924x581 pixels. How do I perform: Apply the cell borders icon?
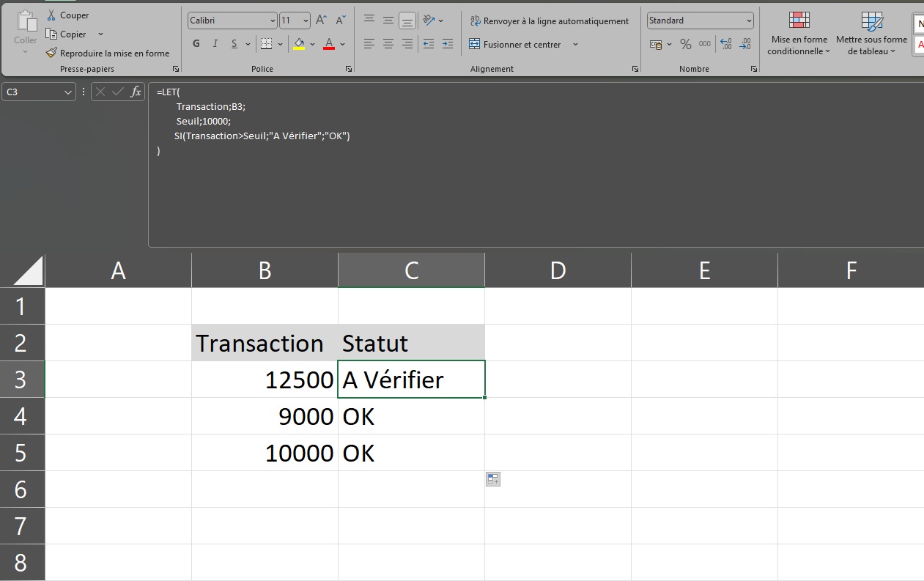pyautogui.click(x=267, y=44)
